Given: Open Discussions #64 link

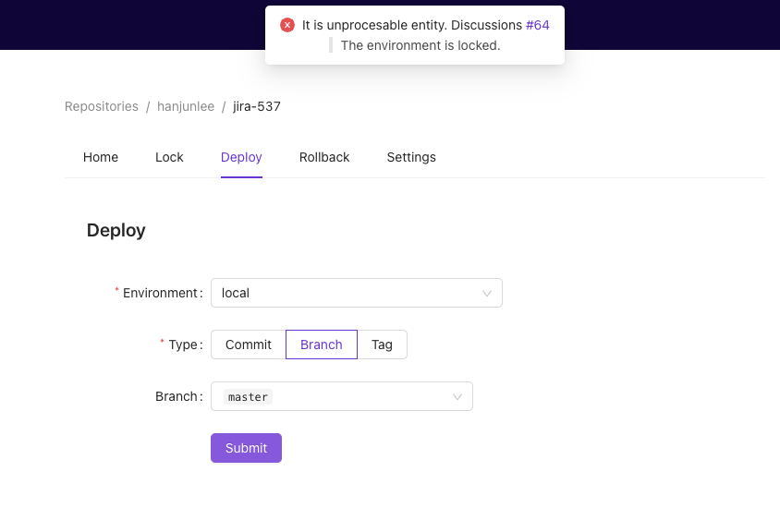Looking at the screenshot, I should tap(537, 25).
